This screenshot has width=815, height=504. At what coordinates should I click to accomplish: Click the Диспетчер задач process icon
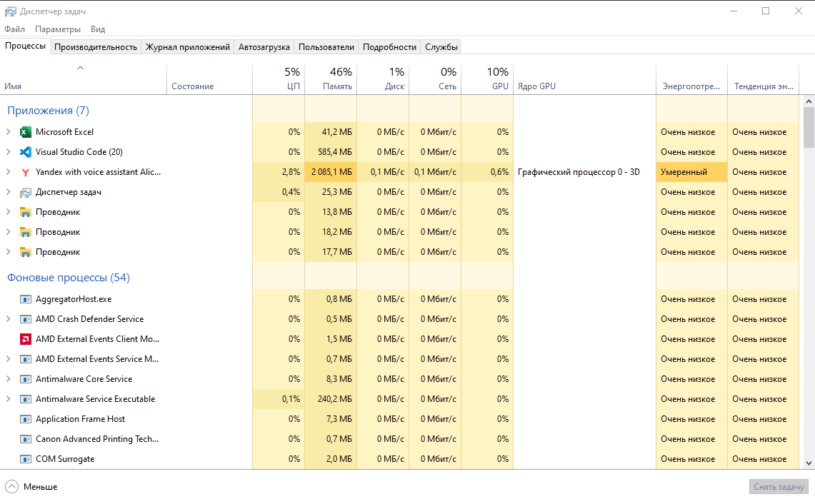26,192
